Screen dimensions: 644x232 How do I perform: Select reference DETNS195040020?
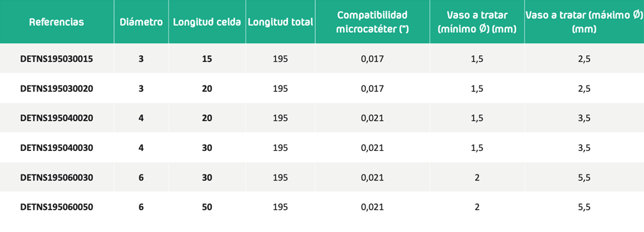tap(57, 118)
